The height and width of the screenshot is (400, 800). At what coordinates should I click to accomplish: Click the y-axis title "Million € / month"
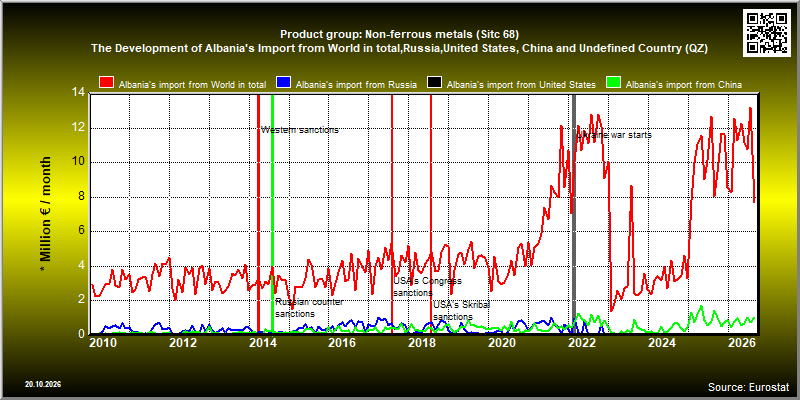pos(46,214)
